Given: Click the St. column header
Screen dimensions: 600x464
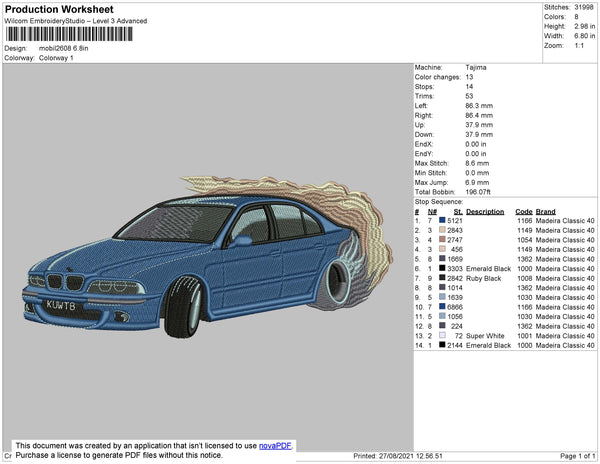Looking at the screenshot, I should [458, 212].
